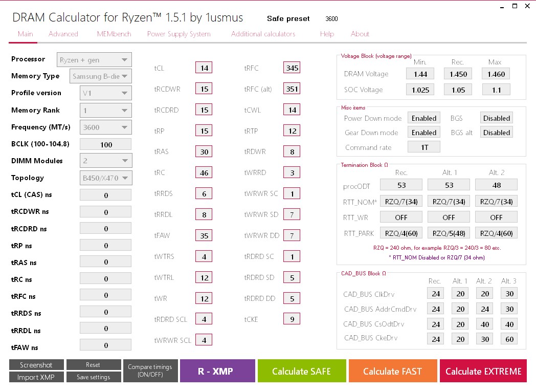Click the tRAS ns input field
536x392 pixels.
pyautogui.click(x=106, y=262)
